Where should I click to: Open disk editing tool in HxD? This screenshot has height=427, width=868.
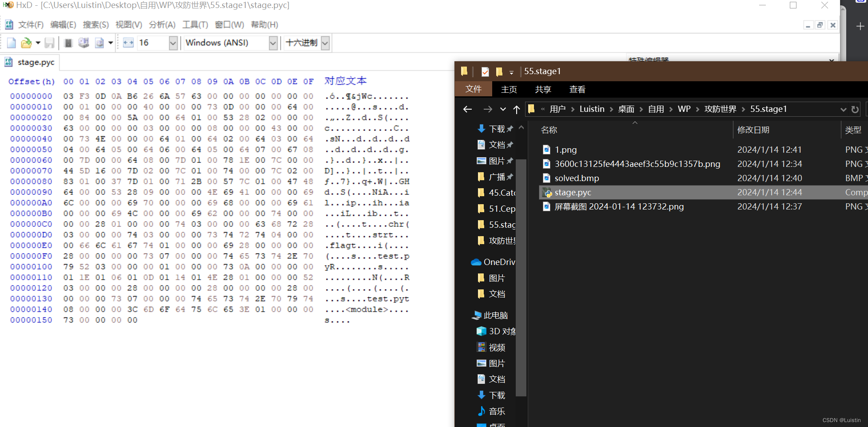[84, 43]
